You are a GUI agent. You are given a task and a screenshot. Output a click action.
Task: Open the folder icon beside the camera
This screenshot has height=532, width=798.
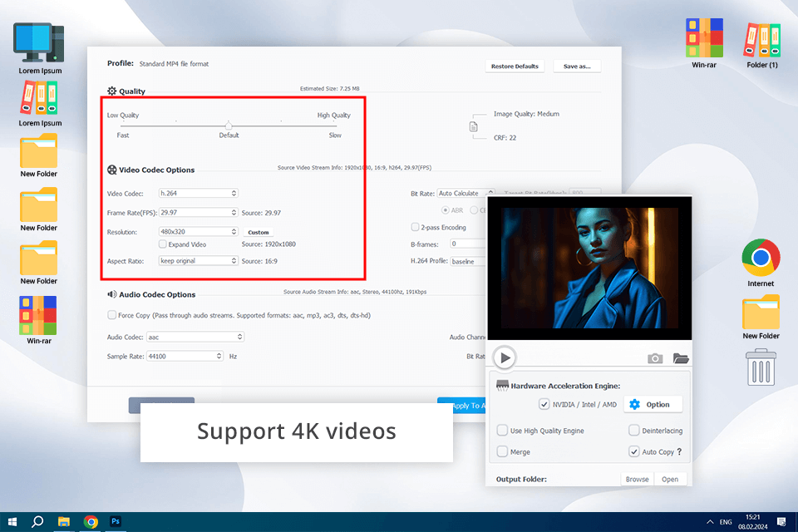[x=681, y=358]
